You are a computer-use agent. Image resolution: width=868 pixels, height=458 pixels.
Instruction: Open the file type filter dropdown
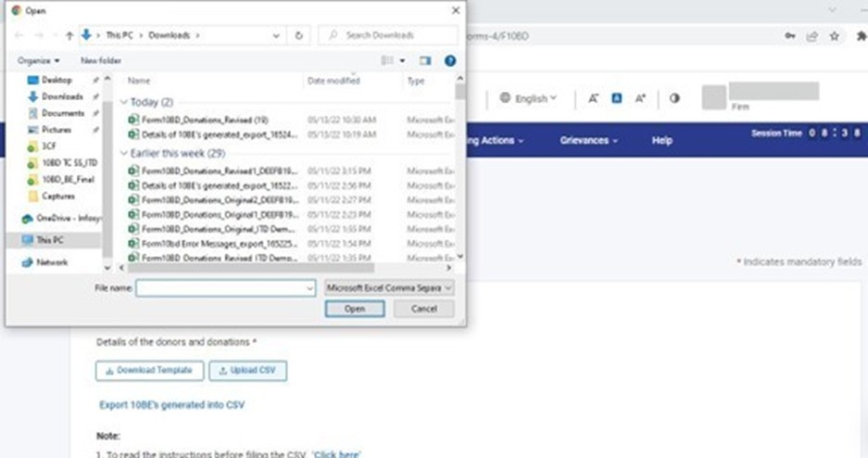tap(390, 288)
